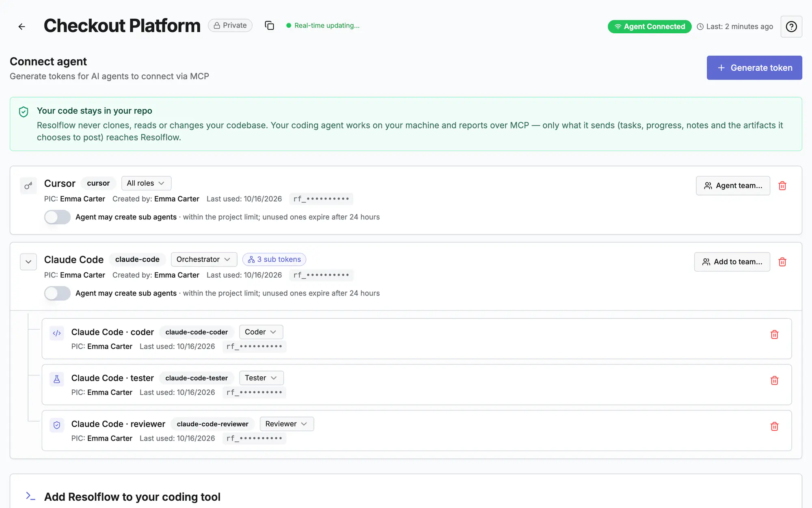Click the cursor slug tag
This screenshot has width=812, height=508.
pos(98,183)
